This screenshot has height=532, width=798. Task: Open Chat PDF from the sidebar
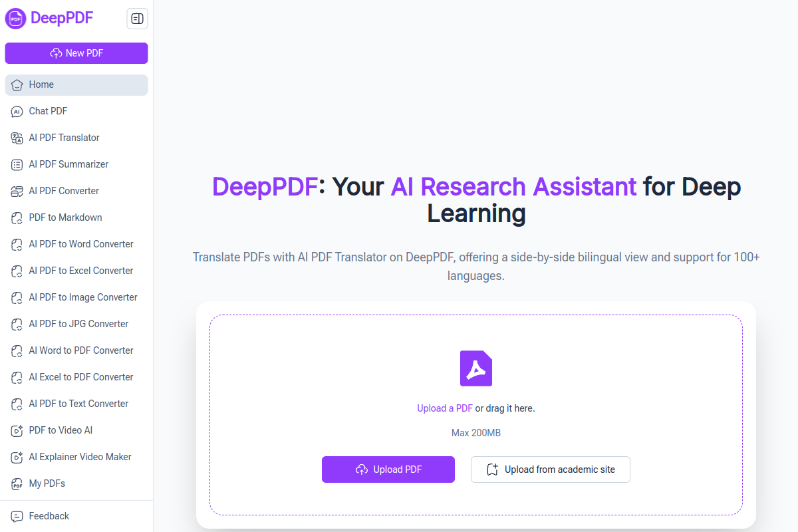(76, 112)
